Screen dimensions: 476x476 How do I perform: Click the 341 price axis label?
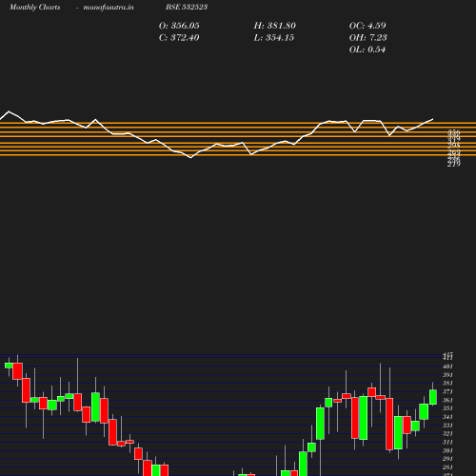(x=447, y=417)
